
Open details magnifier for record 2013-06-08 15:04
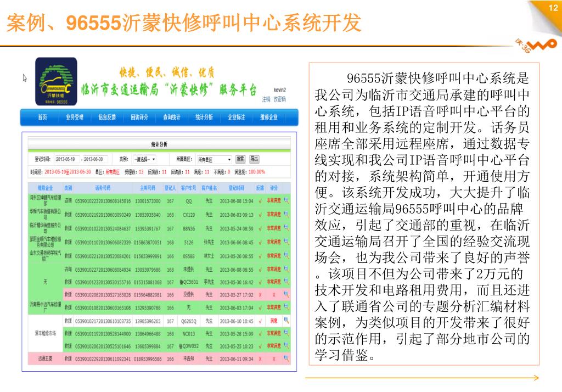286,200
